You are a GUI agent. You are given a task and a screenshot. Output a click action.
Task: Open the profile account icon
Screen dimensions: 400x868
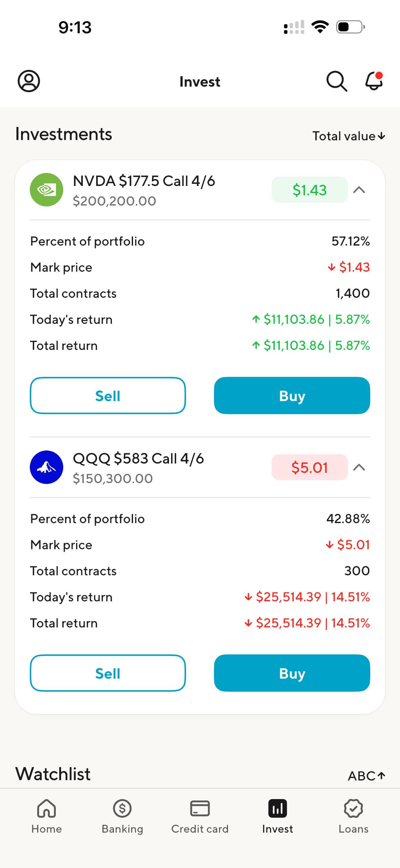(29, 81)
